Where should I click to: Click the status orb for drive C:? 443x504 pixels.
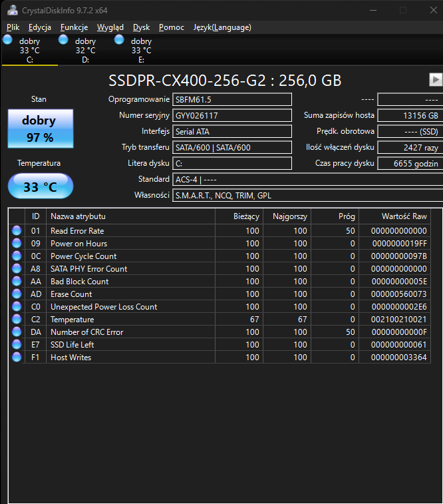click(x=8, y=41)
